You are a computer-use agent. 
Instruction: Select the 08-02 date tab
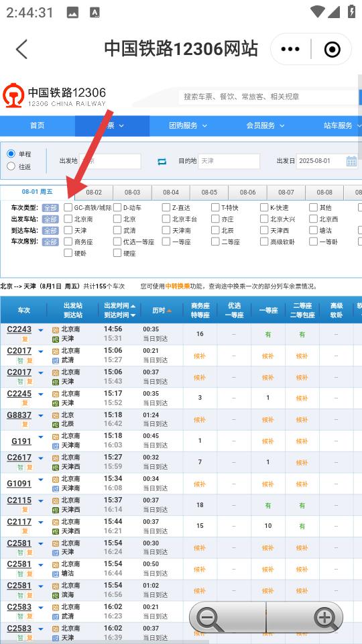coord(94,193)
